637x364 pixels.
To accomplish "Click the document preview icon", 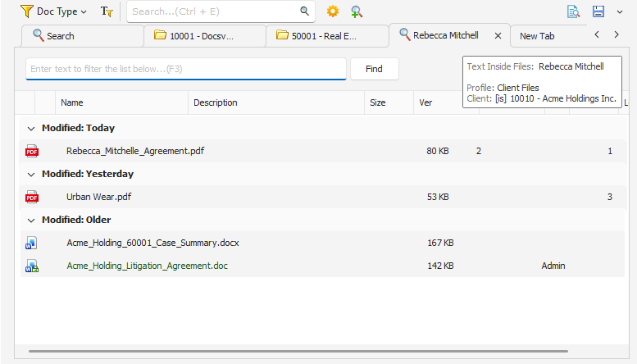I will pyautogui.click(x=573, y=11).
